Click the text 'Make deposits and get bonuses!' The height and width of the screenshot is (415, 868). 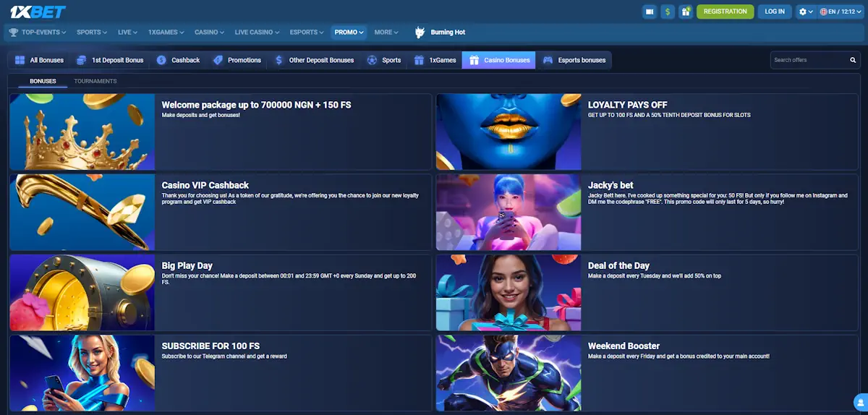point(200,116)
